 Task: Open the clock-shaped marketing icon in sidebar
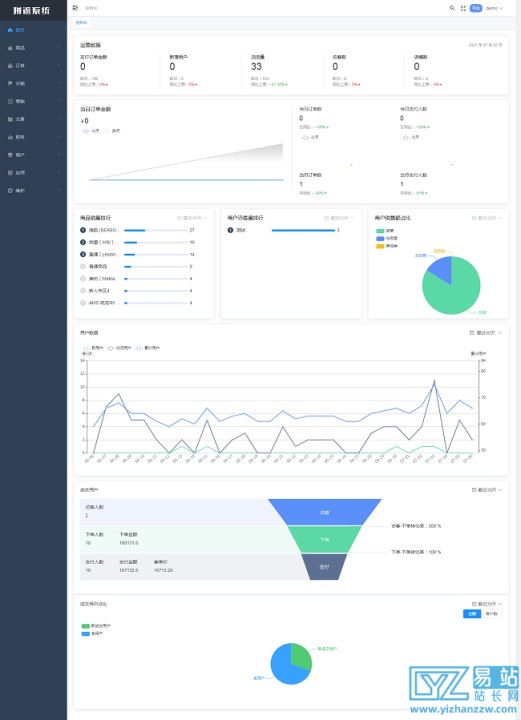[x=10, y=101]
